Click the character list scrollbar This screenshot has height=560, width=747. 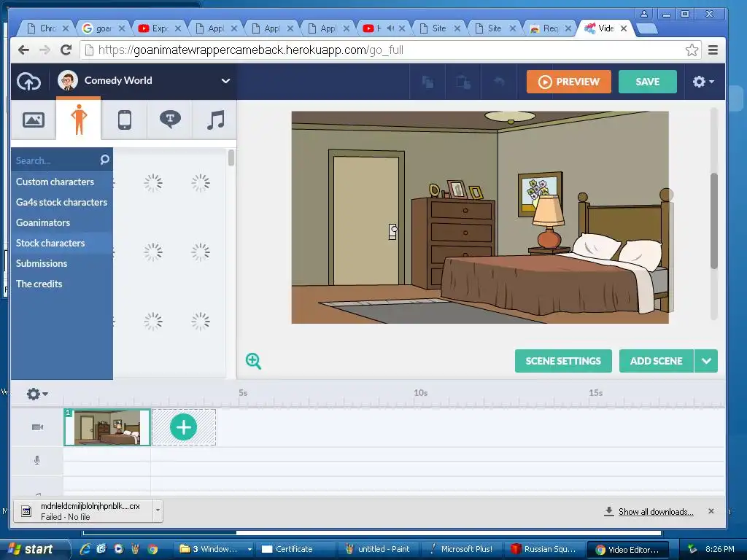(231, 157)
